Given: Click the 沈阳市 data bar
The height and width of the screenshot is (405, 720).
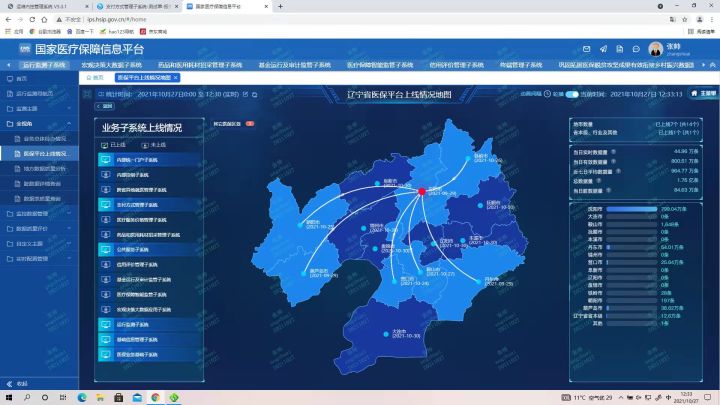Looking at the screenshot, I should pyautogui.click(x=631, y=209).
